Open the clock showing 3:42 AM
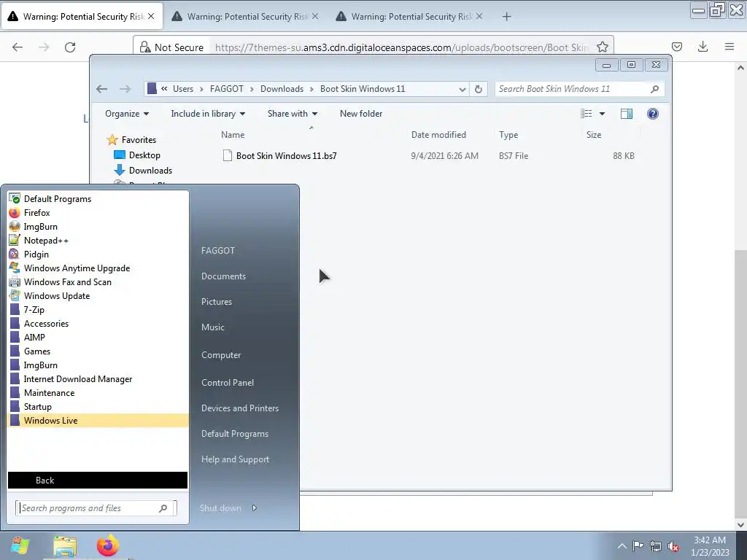This screenshot has height=560, width=747. coord(710,546)
